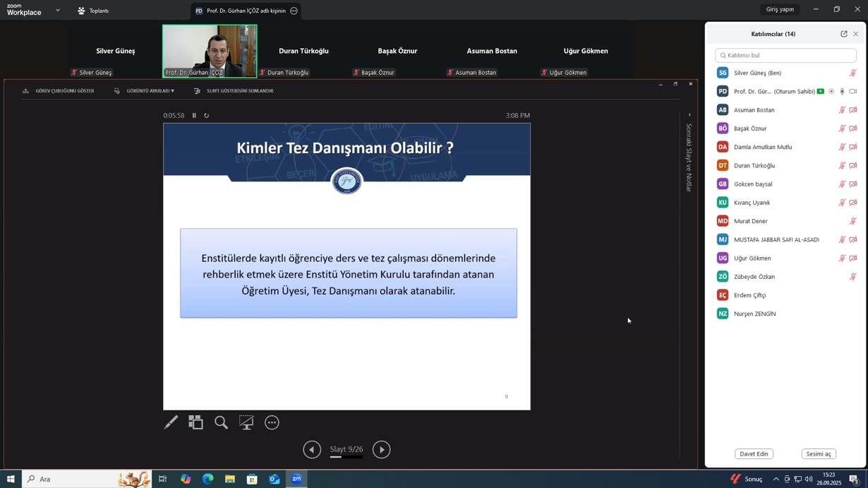The height and width of the screenshot is (488, 868).
Task: Select the pen and laser pointer tool
Action: (x=171, y=422)
